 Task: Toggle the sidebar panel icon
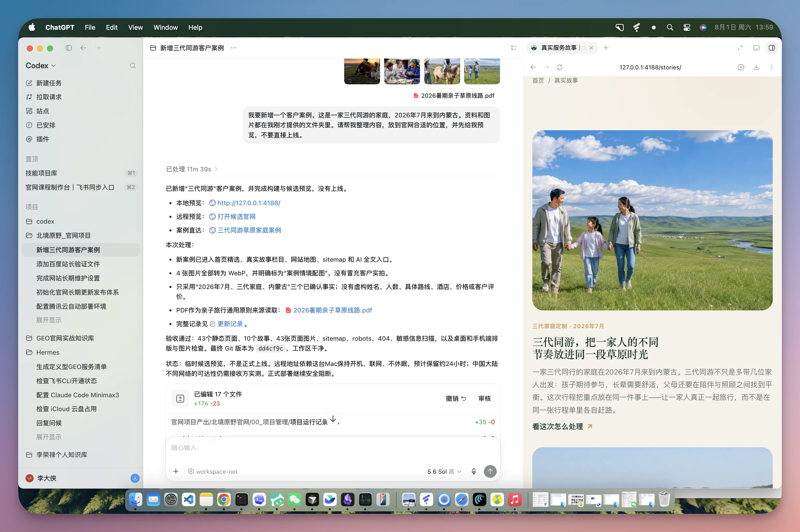tap(69, 48)
